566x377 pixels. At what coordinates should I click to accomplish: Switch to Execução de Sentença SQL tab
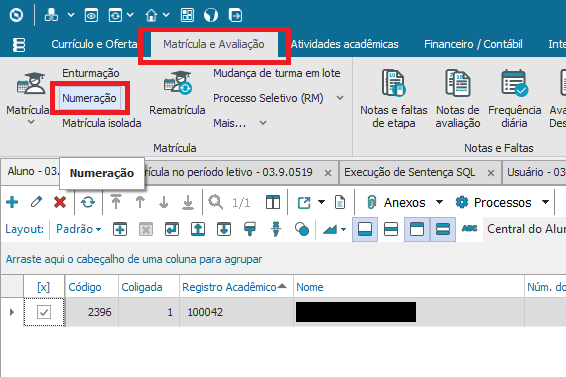[410, 172]
